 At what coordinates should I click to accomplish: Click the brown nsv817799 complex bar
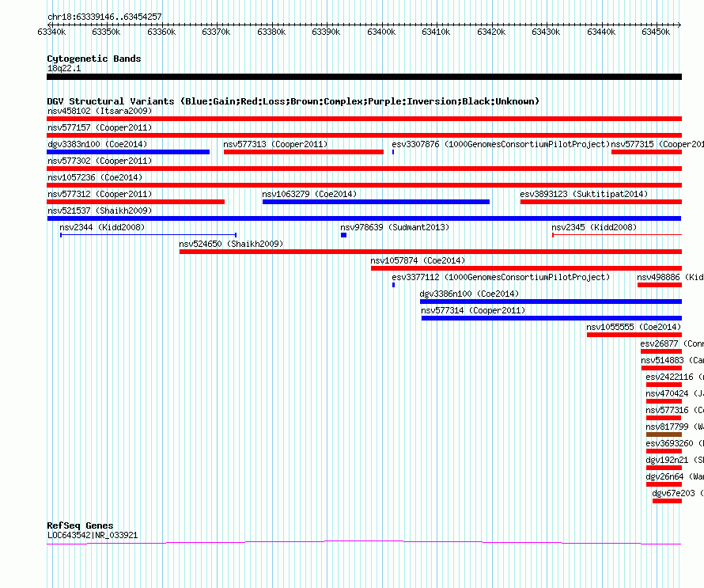coord(664,434)
